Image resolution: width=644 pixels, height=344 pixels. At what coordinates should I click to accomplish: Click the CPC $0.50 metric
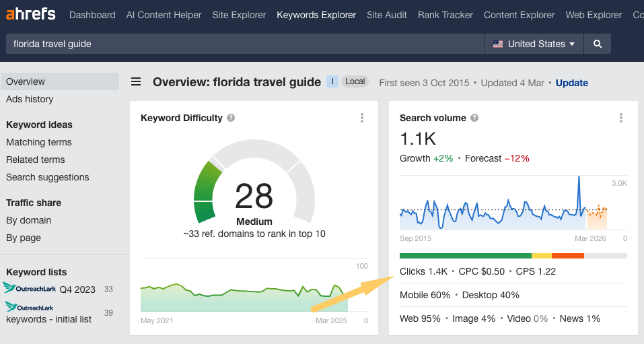(481, 271)
